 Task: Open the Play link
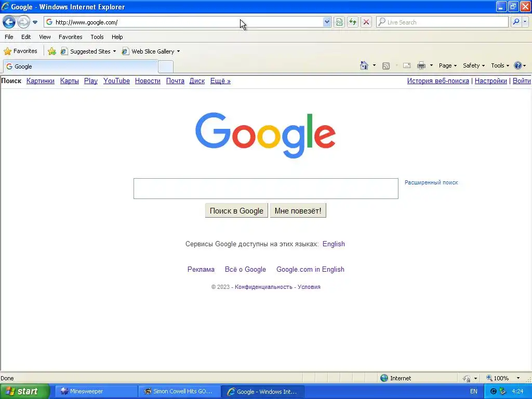(x=91, y=81)
